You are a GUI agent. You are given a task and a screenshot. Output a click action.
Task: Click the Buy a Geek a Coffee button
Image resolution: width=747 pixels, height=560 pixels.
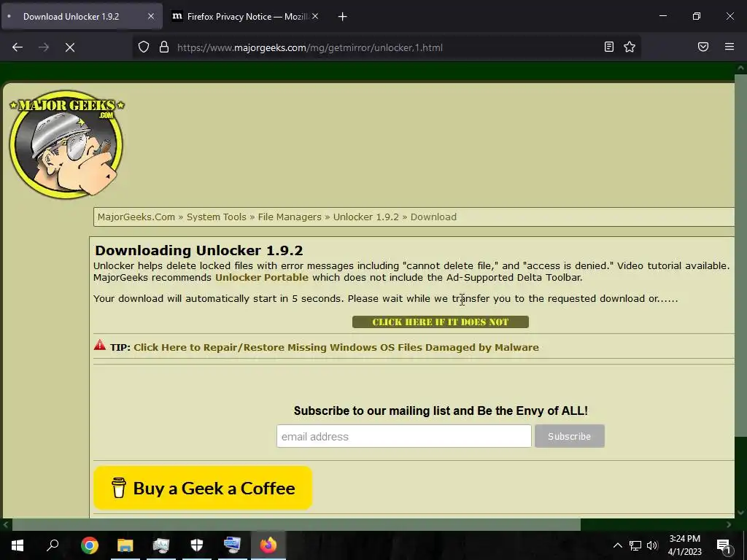tap(203, 488)
